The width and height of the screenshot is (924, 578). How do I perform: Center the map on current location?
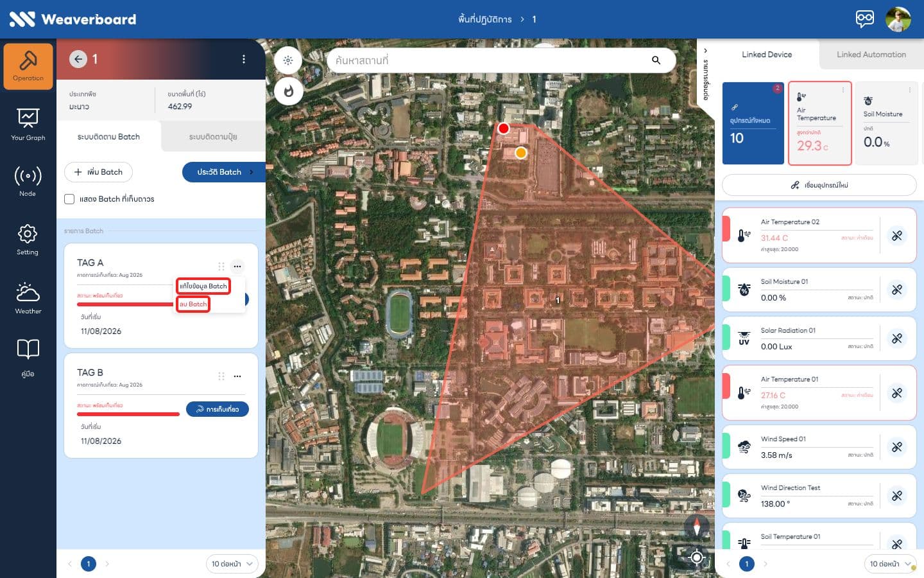click(x=697, y=557)
